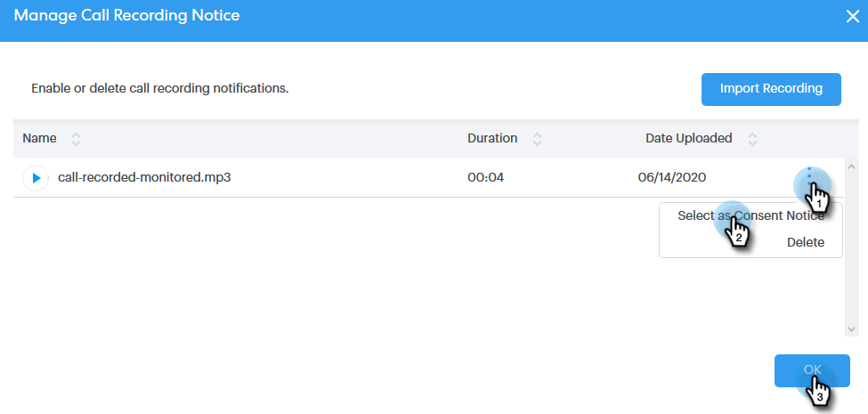The height and width of the screenshot is (414, 868).
Task: Play the call-recorded-monitored.mp3 recording
Action: [36, 178]
